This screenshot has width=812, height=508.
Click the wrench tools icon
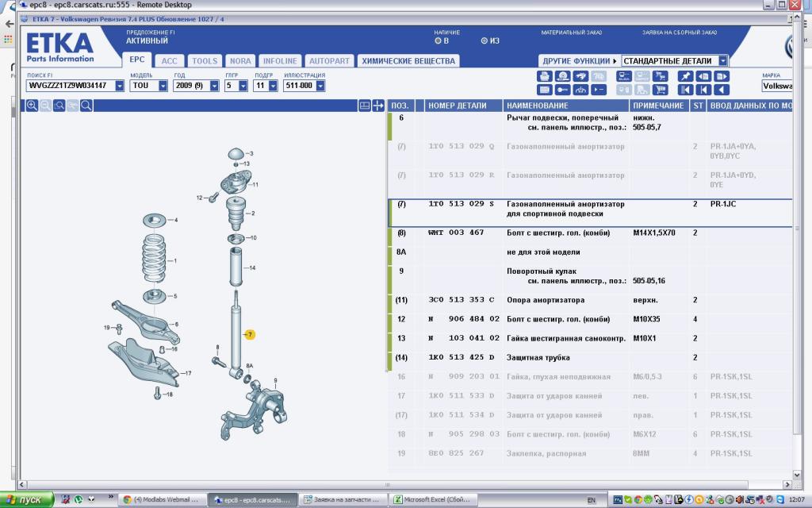click(x=580, y=76)
